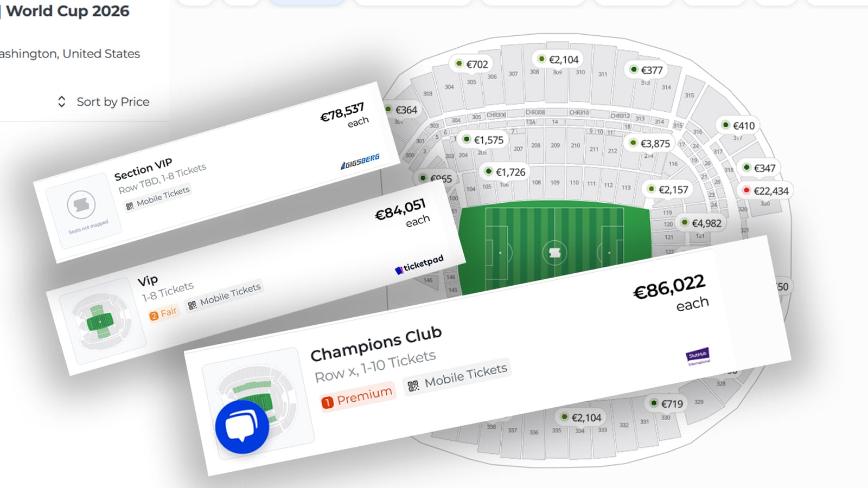The image size is (868, 488).
Task: Select the €719 map price pin
Action: (666, 403)
